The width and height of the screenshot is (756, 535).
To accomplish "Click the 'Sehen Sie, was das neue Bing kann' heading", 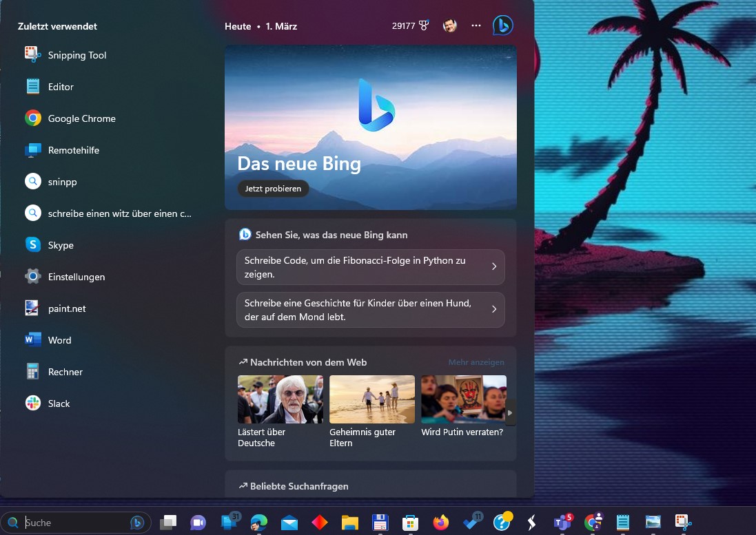I will [331, 235].
